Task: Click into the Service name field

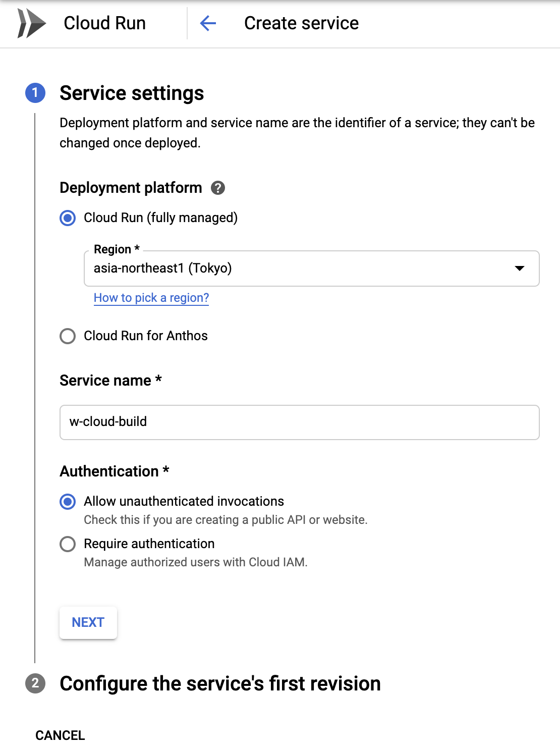Action: click(x=300, y=422)
